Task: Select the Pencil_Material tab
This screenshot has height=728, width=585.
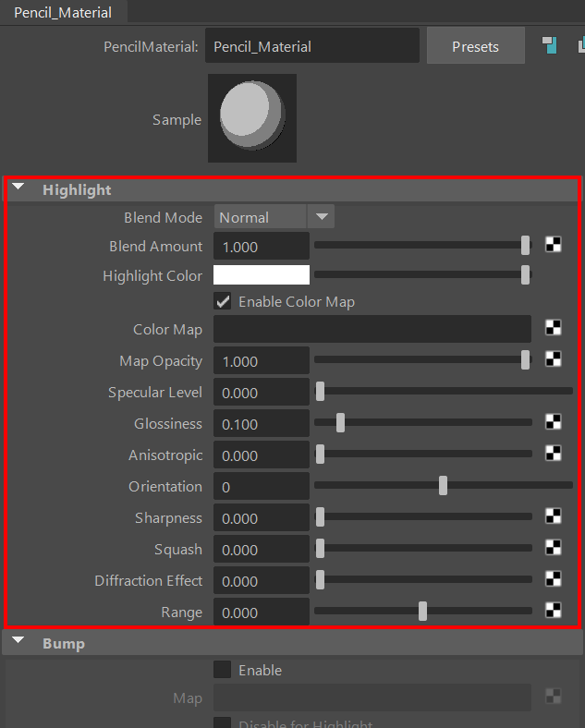Action: coord(63,12)
